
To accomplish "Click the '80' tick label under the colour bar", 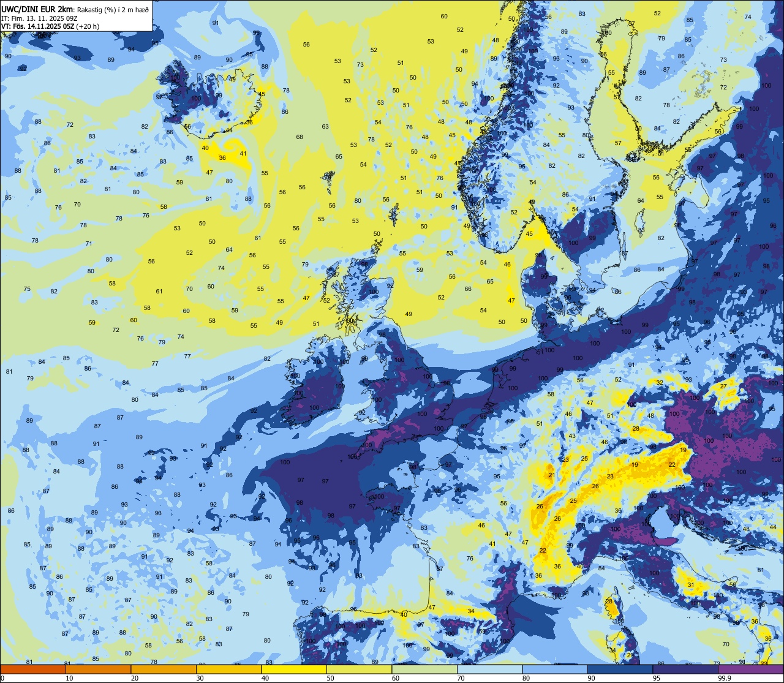I will coord(526,678).
